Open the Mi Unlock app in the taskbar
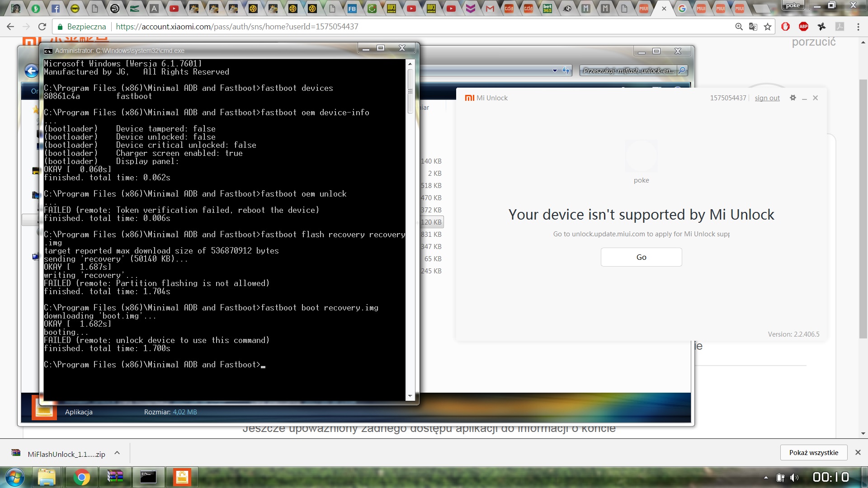868x488 pixels. click(182, 477)
